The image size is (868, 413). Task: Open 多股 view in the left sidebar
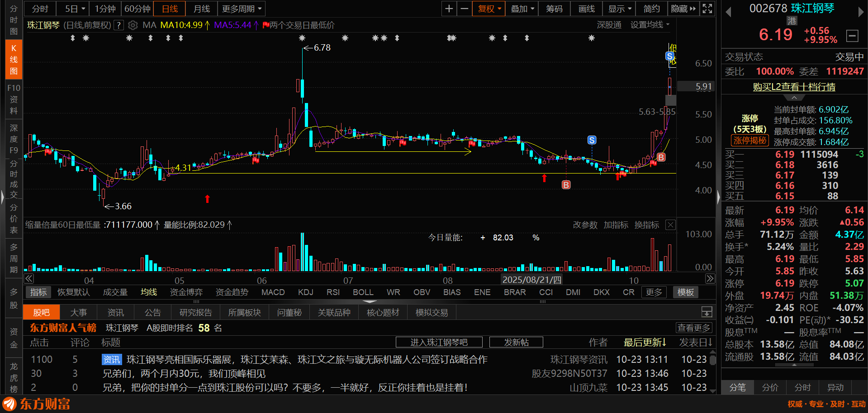tap(14, 298)
